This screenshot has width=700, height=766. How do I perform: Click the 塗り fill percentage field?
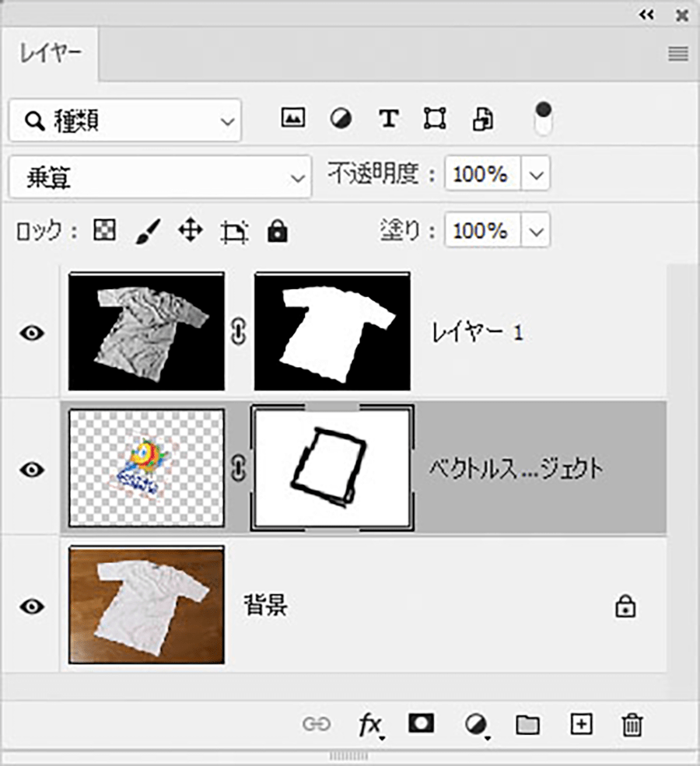[x=482, y=231]
